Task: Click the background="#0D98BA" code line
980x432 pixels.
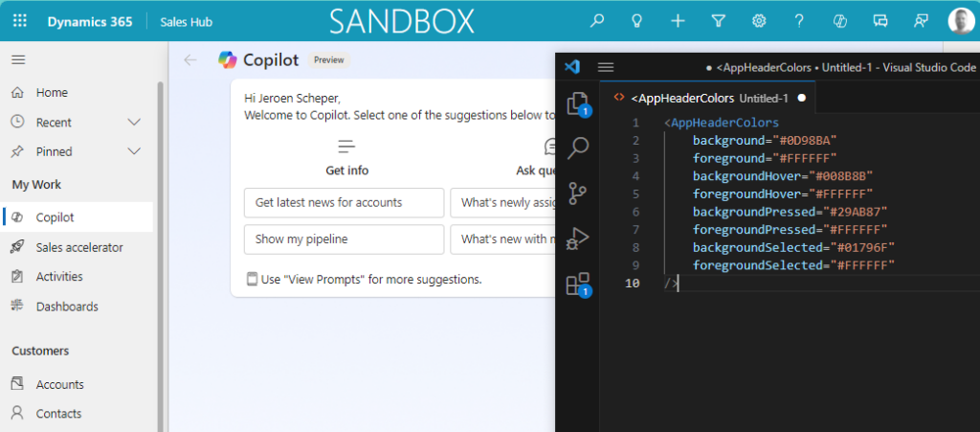Action: [765, 140]
